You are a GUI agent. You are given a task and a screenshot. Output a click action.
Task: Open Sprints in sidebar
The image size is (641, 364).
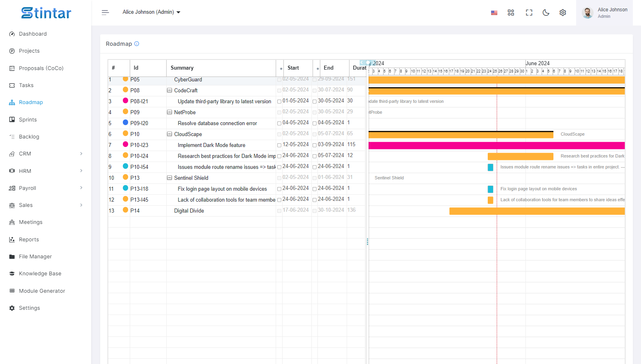coord(28,119)
